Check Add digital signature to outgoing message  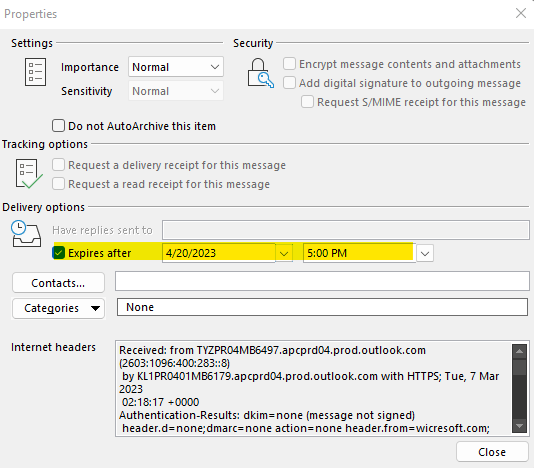pos(289,83)
